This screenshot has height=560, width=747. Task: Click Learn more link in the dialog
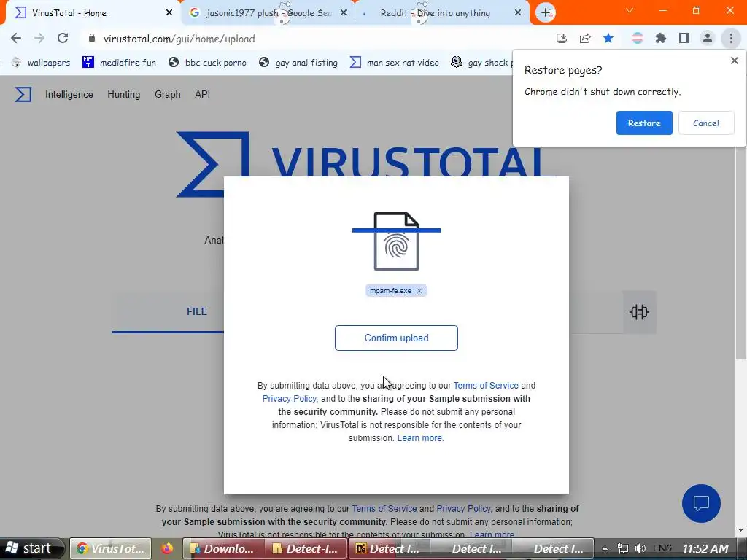(419, 438)
